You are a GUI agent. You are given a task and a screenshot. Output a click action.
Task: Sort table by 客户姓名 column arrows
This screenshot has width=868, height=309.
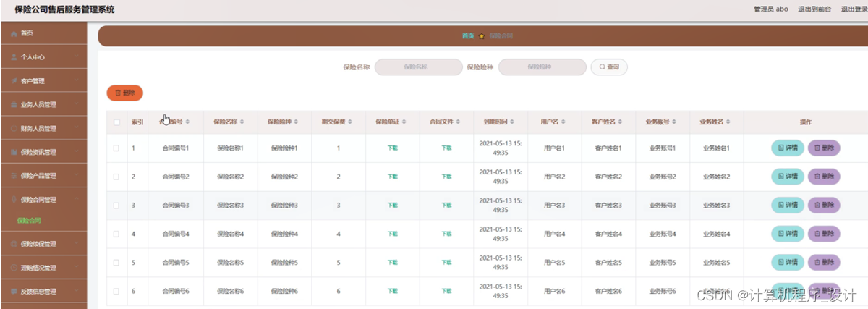pos(621,122)
